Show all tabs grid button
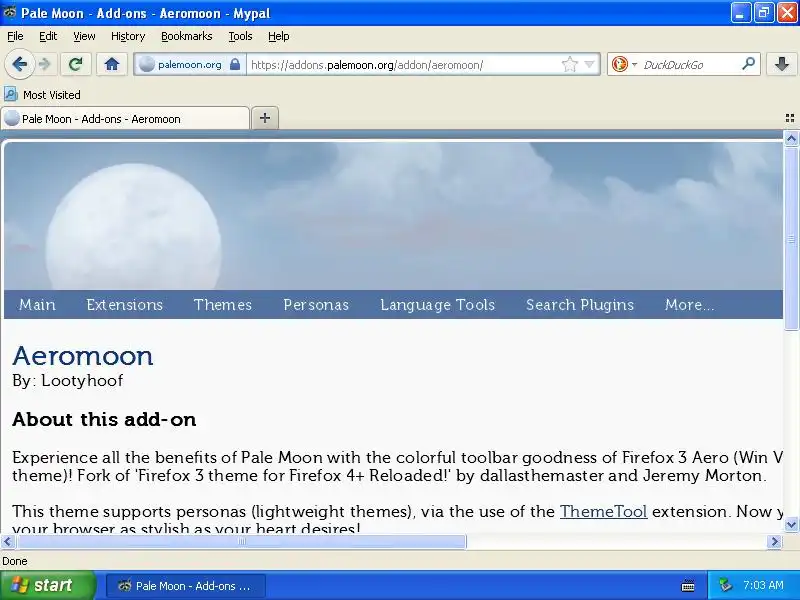Viewport: 800px width, 600px height. pos(789,118)
